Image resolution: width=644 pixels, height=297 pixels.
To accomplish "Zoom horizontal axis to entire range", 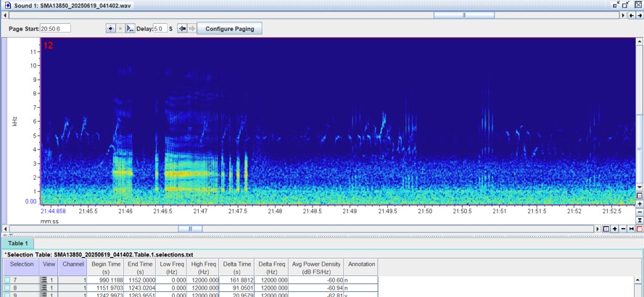I will point(632,229).
